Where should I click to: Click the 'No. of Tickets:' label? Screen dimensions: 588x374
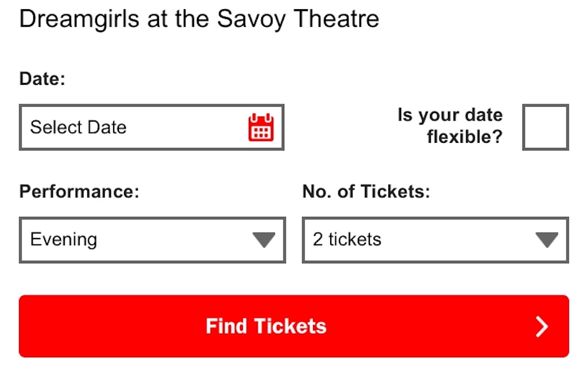tap(366, 192)
